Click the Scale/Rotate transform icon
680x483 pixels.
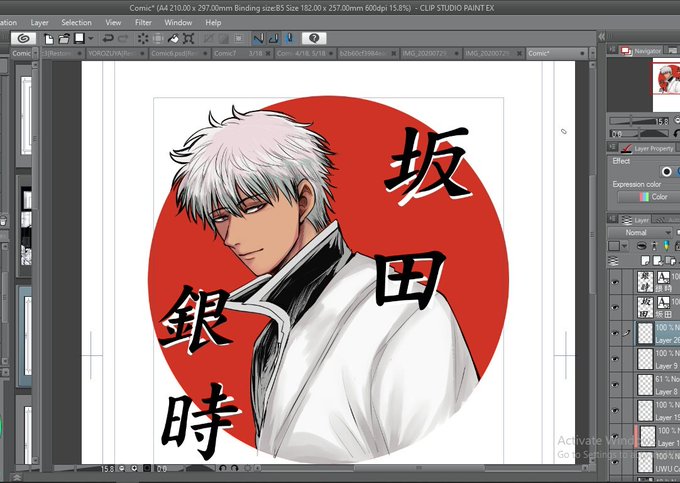tap(188, 39)
